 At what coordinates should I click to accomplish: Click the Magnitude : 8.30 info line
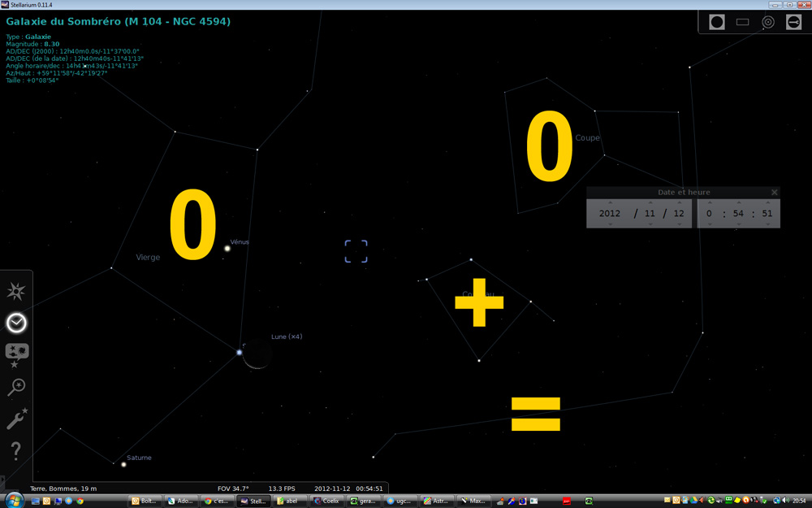tap(32, 44)
